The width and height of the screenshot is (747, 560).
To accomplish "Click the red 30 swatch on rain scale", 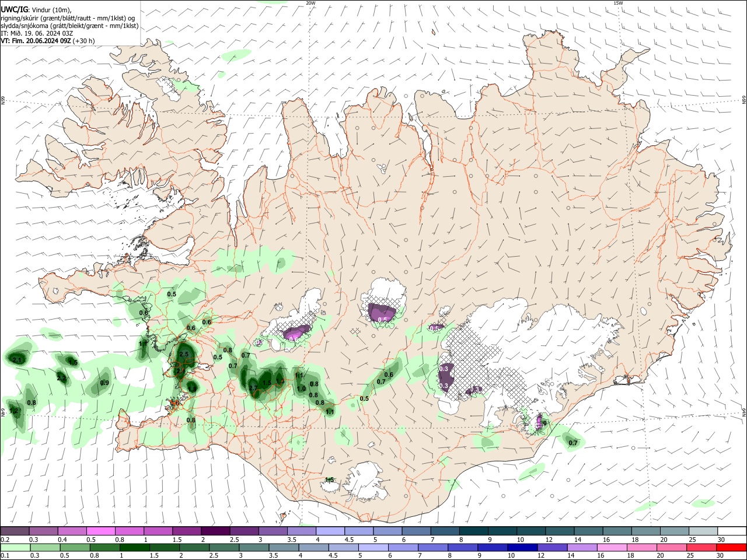I will point(731,547).
